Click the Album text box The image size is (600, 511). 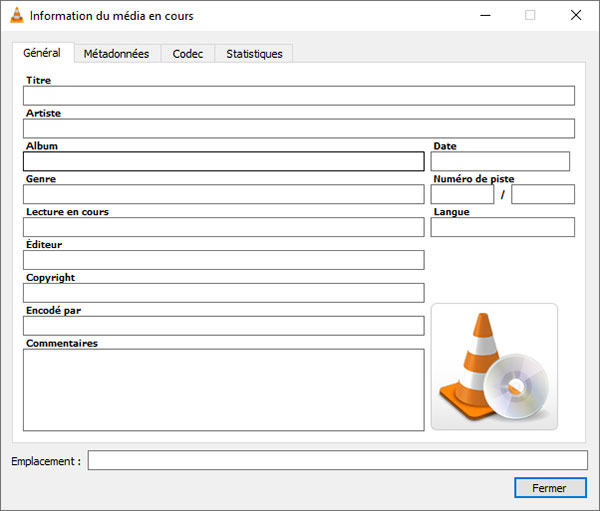point(223,162)
